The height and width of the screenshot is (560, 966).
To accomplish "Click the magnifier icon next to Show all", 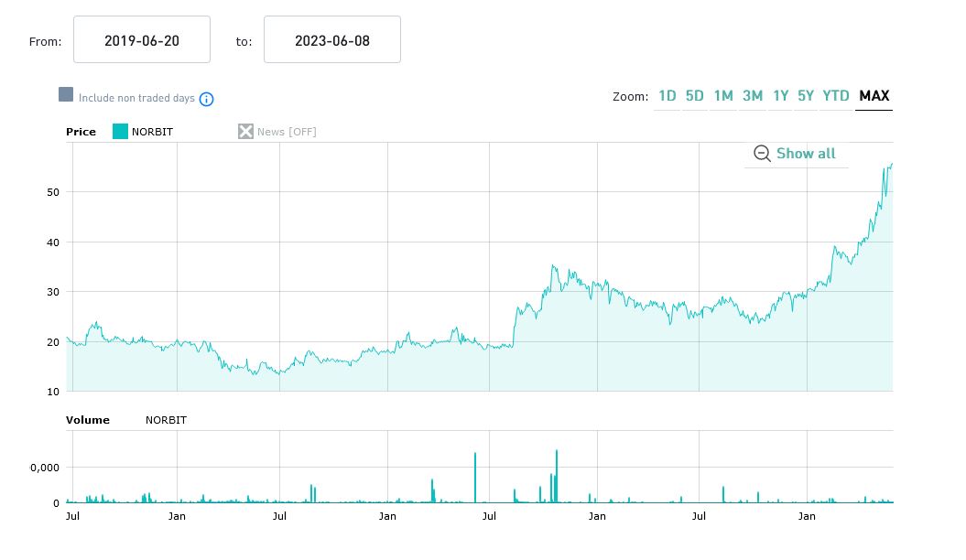I will 762,154.
